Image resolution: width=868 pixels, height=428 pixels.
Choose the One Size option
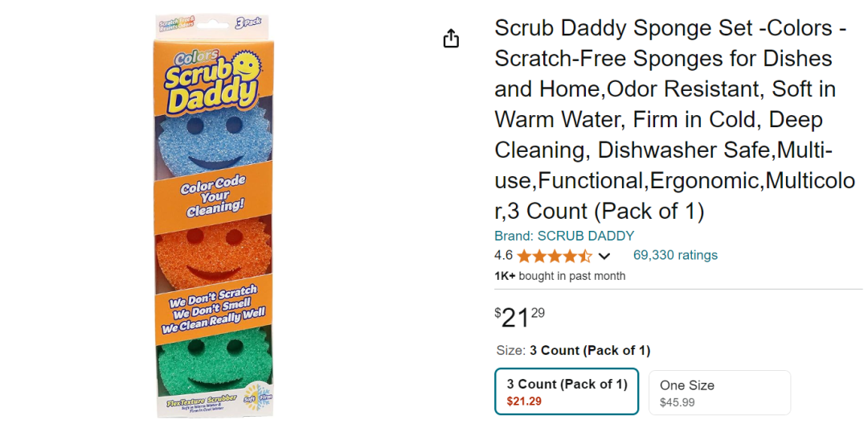pos(719,392)
